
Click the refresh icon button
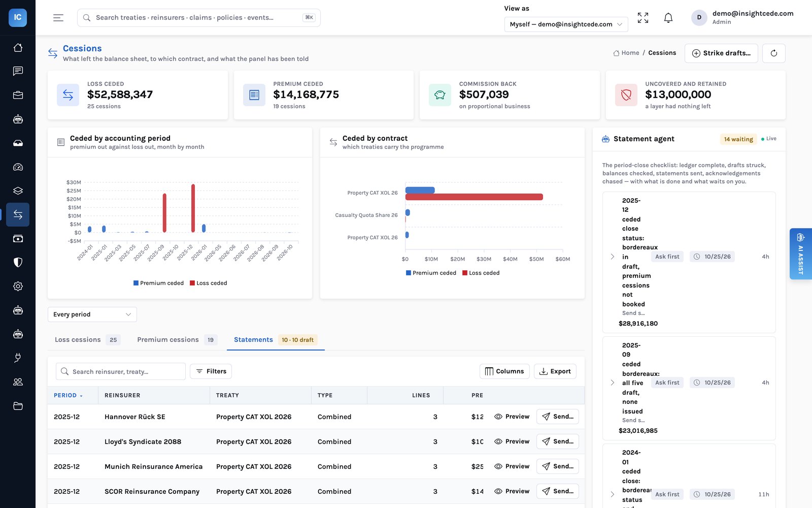tap(773, 53)
